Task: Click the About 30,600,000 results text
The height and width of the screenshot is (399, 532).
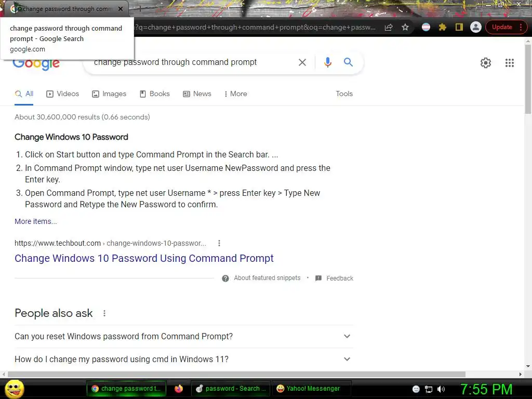Action: [82, 117]
